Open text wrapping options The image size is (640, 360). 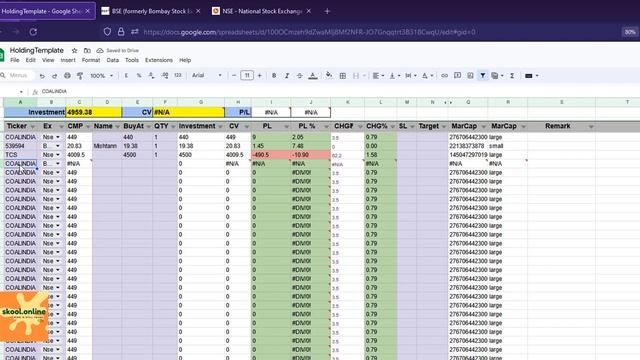(x=410, y=76)
